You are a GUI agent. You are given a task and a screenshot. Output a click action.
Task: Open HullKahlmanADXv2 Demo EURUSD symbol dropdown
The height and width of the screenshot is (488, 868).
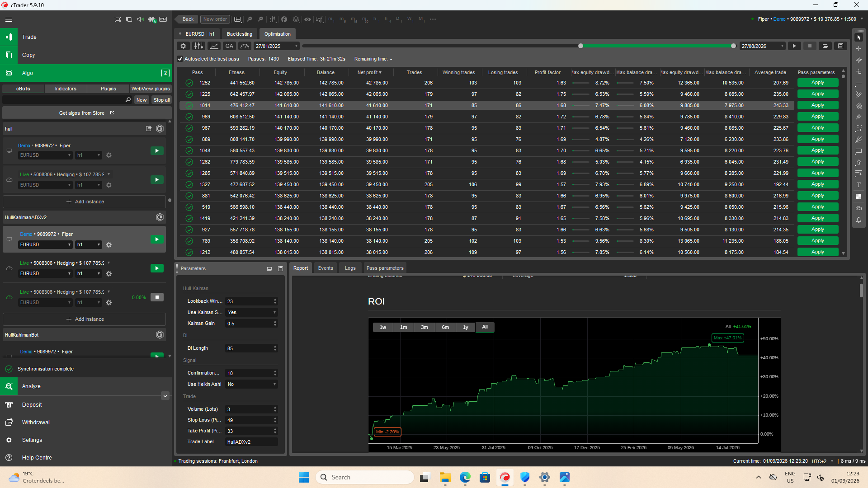45,245
